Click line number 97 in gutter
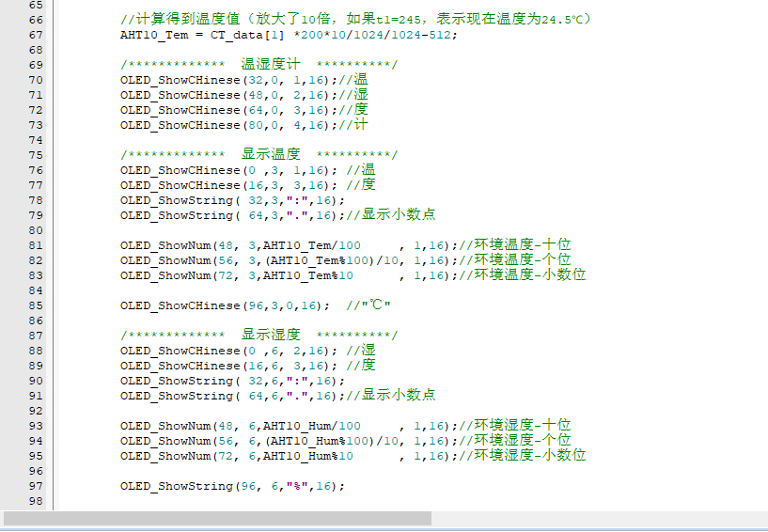Screen dimensions: 768x532 click(x=36, y=486)
